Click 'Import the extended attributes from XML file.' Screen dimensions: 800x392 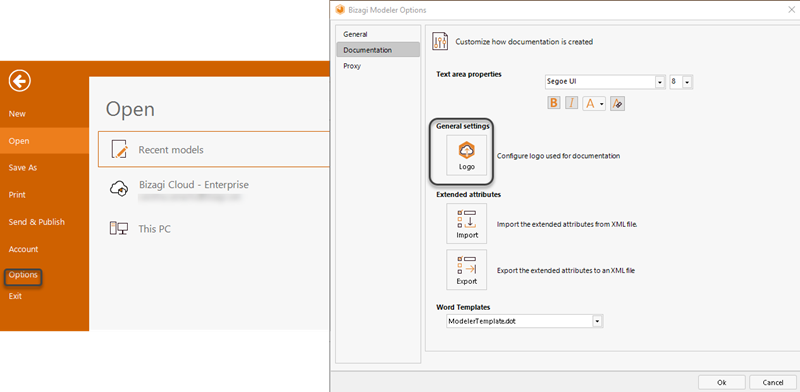567,224
